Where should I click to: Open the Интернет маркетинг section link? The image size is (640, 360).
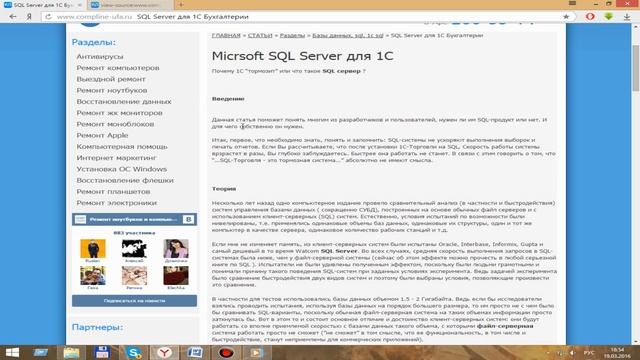tap(116, 158)
